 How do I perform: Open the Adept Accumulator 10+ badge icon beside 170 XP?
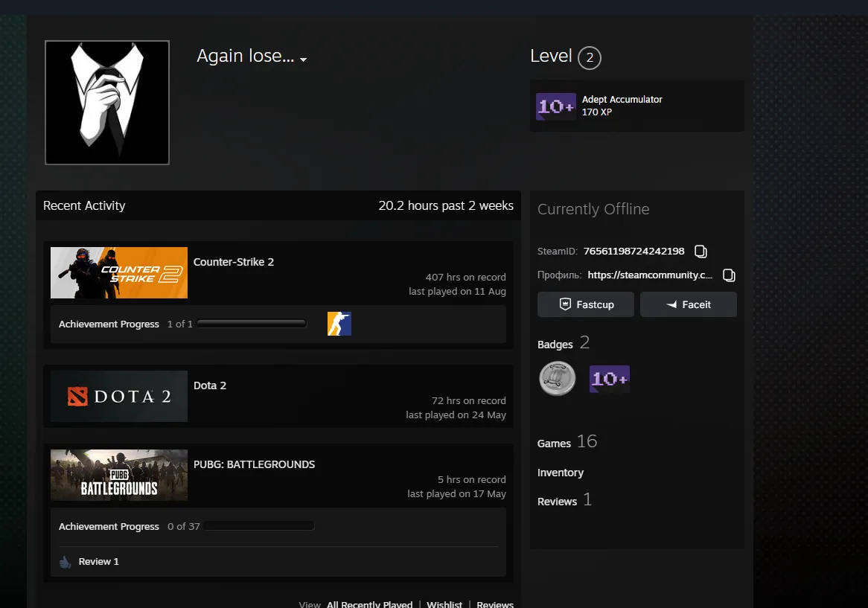[x=556, y=106]
